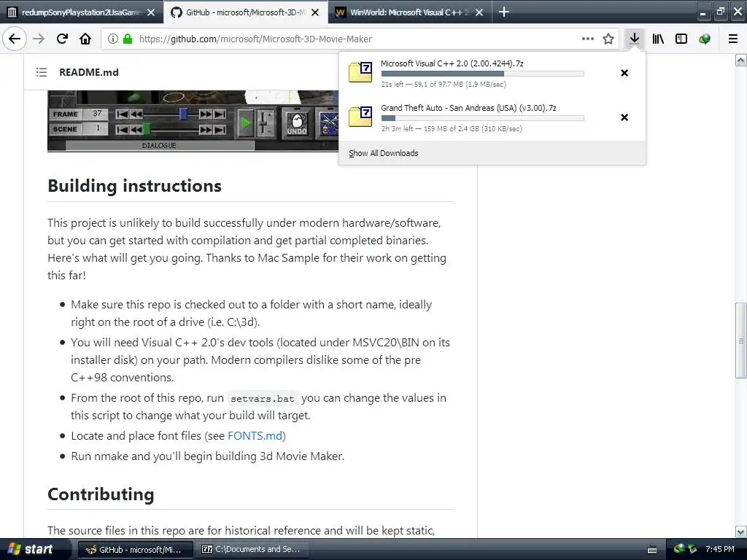Click the 7:45 PM system clock
This screenshot has height=560, width=747.
pos(720,549)
